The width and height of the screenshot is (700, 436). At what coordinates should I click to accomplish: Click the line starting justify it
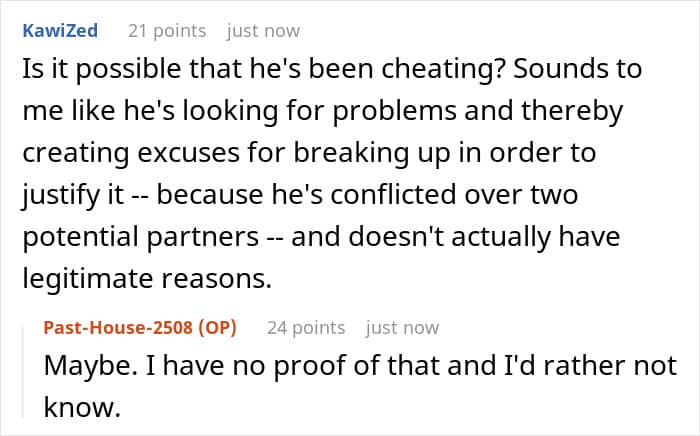coord(300,195)
